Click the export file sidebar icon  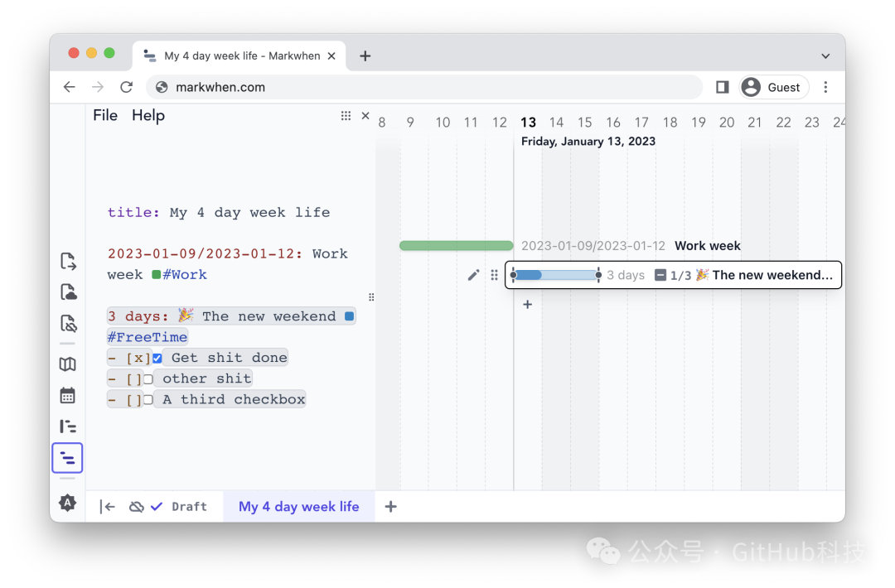68,261
